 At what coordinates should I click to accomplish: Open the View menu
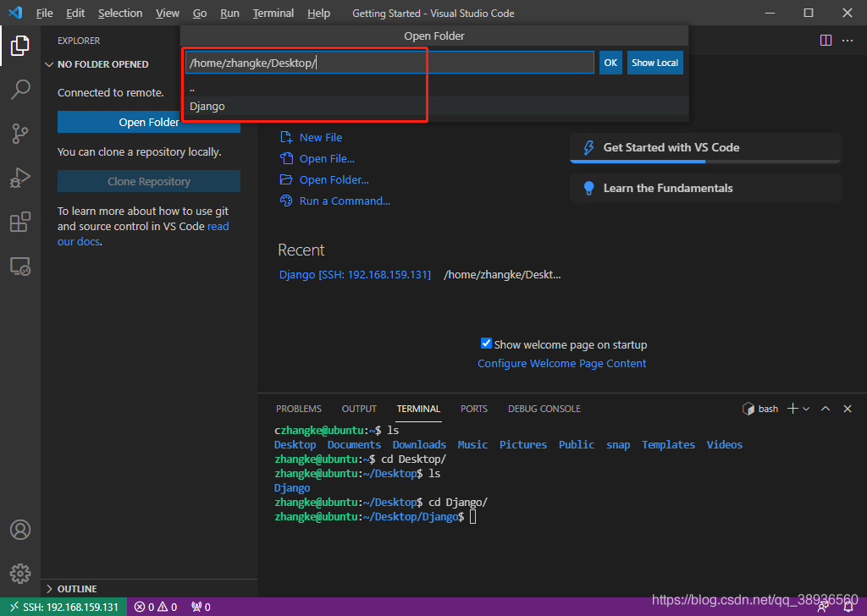pos(168,14)
